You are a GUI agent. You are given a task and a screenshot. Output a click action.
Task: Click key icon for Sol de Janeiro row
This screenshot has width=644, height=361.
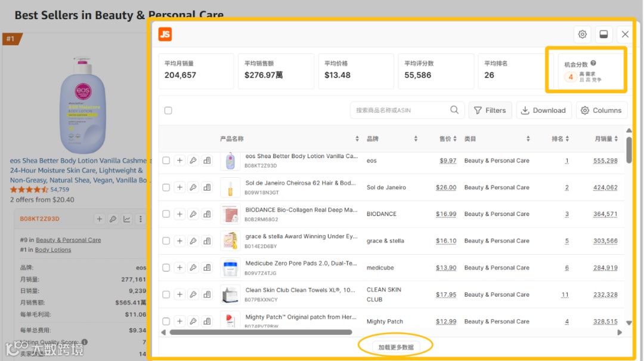click(193, 187)
